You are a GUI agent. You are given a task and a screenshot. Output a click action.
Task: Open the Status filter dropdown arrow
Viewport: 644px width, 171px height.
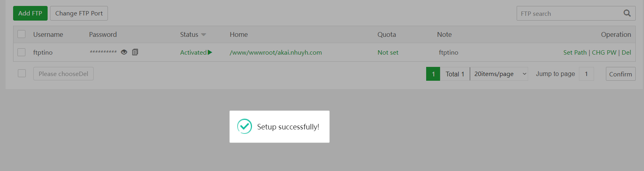(204, 35)
